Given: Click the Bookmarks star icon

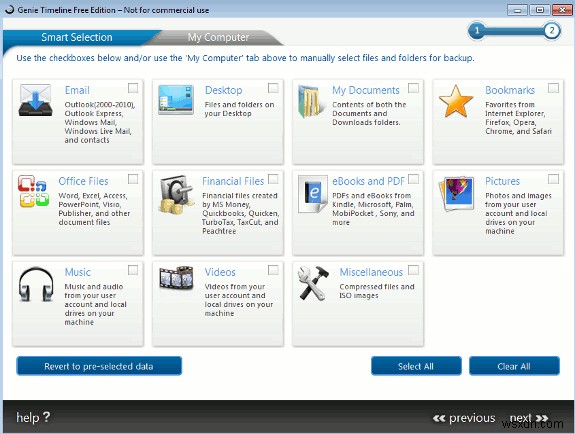Looking at the screenshot, I should pyautogui.click(x=456, y=101).
